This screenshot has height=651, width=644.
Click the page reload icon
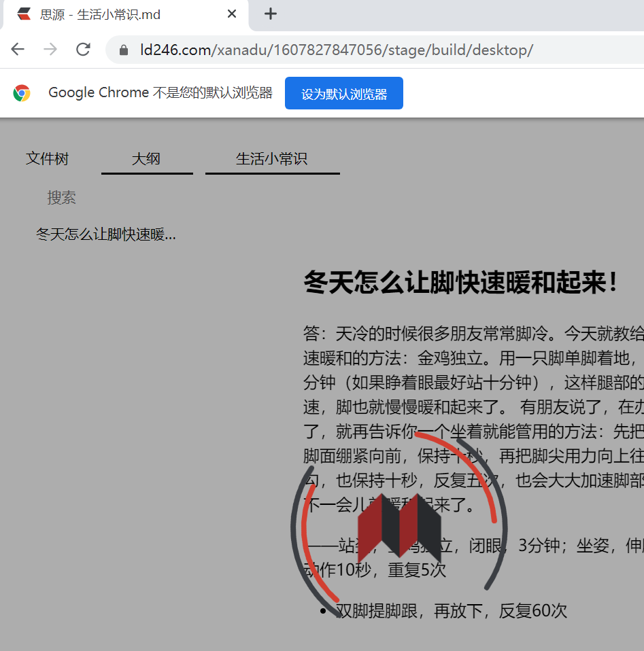point(83,49)
